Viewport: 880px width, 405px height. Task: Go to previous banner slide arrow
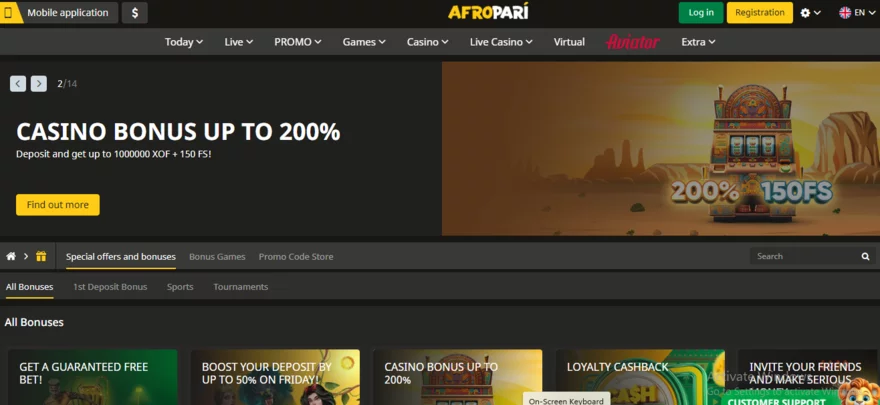pos(18,84)
